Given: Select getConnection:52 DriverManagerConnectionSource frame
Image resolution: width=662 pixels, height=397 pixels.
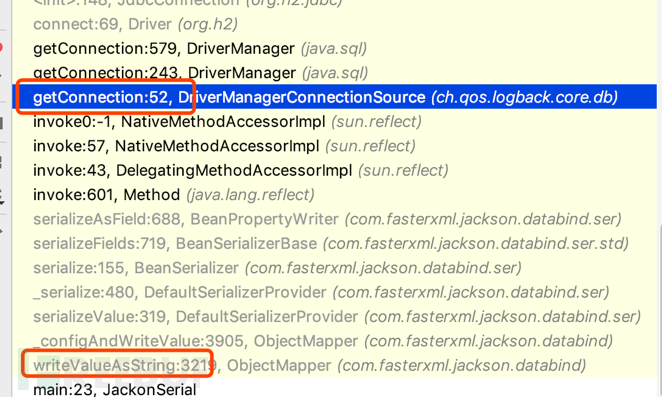Looking at the screenshot, I should [x=334, y=97].
